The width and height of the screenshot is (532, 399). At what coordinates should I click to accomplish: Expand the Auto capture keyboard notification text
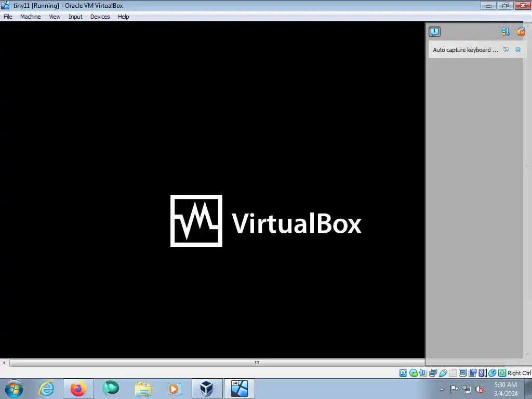(465, 50)
